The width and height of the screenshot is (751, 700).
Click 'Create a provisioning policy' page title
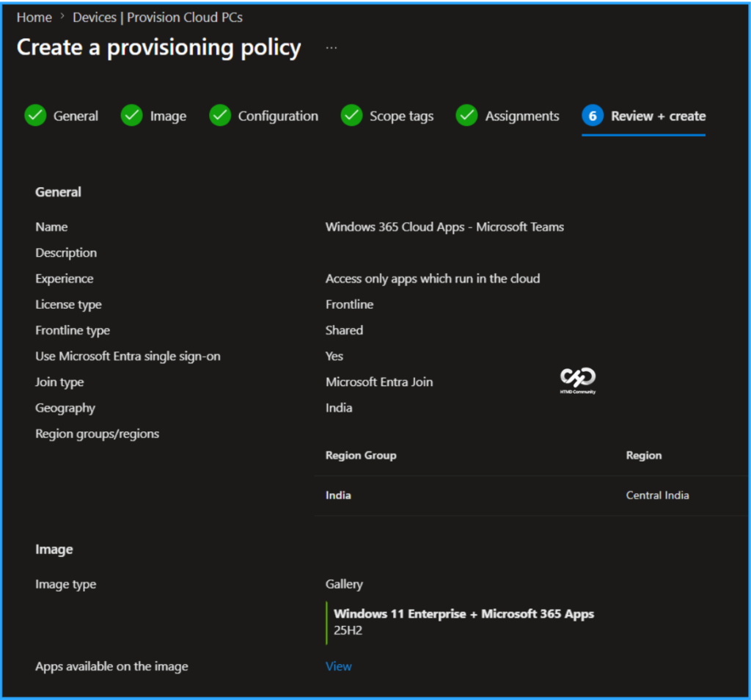pos(158,48)
